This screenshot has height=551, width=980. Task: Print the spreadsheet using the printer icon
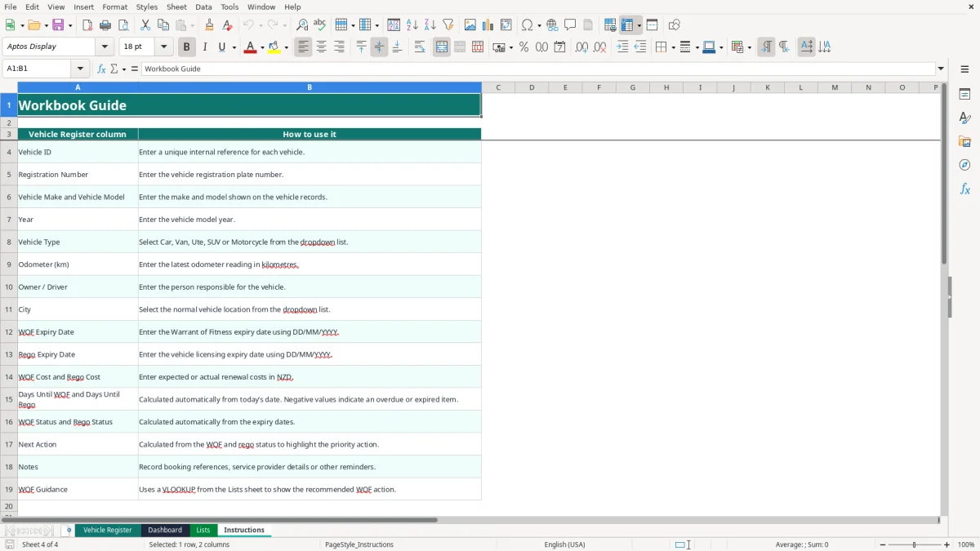(105, 25)
